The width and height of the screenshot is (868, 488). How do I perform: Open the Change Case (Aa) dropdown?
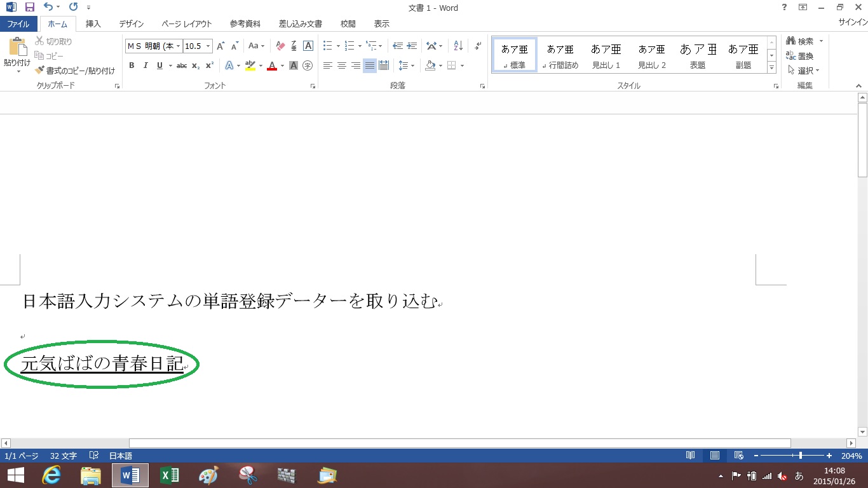pyautogui.click(x=256, y=46)
